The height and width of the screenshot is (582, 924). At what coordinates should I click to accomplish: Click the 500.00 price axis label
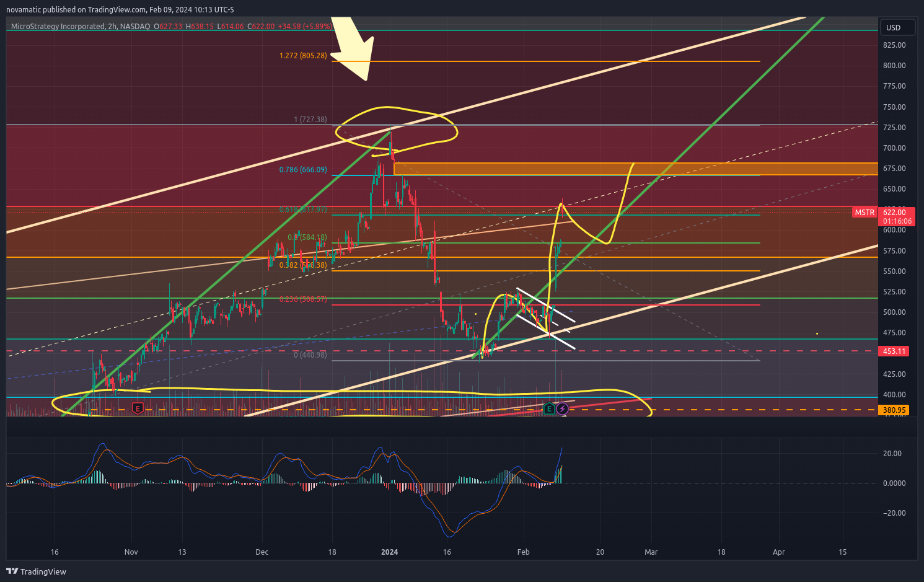click(x=894, y=312)
